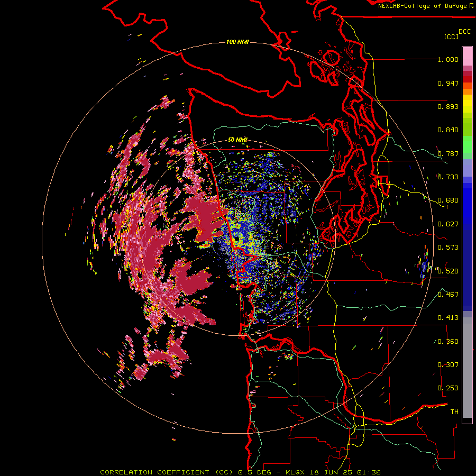Click the 0.467 scale value
Image resolution: width=476 pixels, height=476 pixels.
(x=448, y=295)
